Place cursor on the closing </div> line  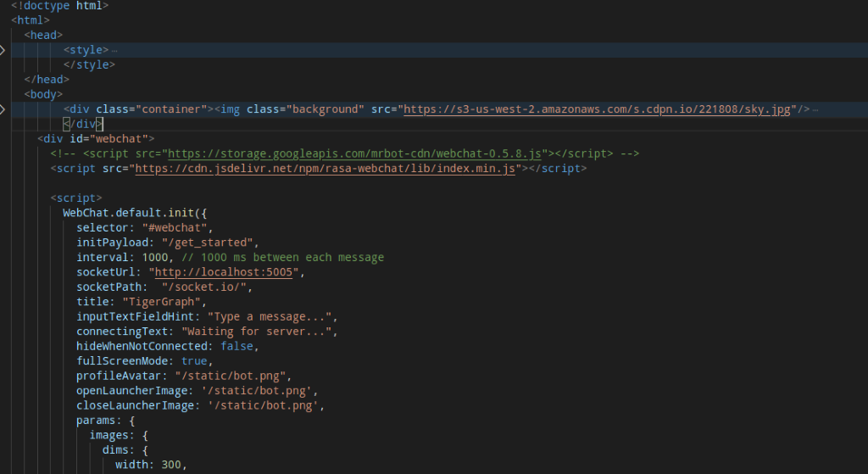(x=83, y=124)
